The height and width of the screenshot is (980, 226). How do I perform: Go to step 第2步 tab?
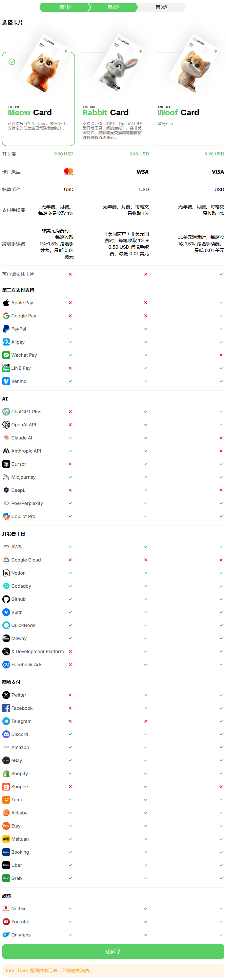[x=113, y=7]
